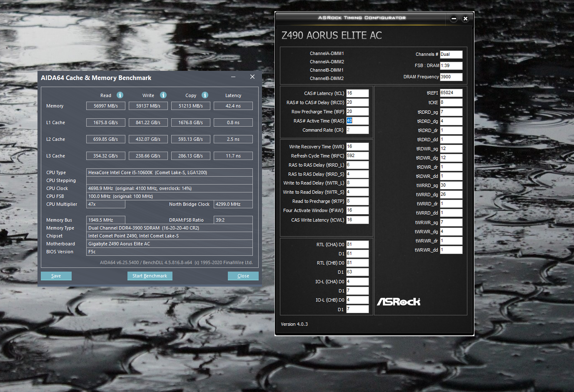
Task: Click the tRDRD_dr value field
Action: tap(451, 130)
